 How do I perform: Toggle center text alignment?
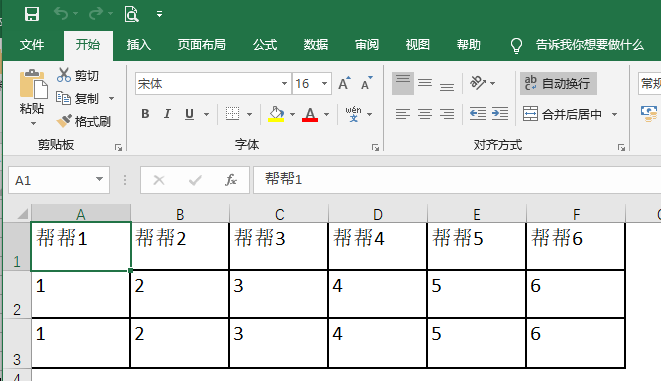pos(425,114)
